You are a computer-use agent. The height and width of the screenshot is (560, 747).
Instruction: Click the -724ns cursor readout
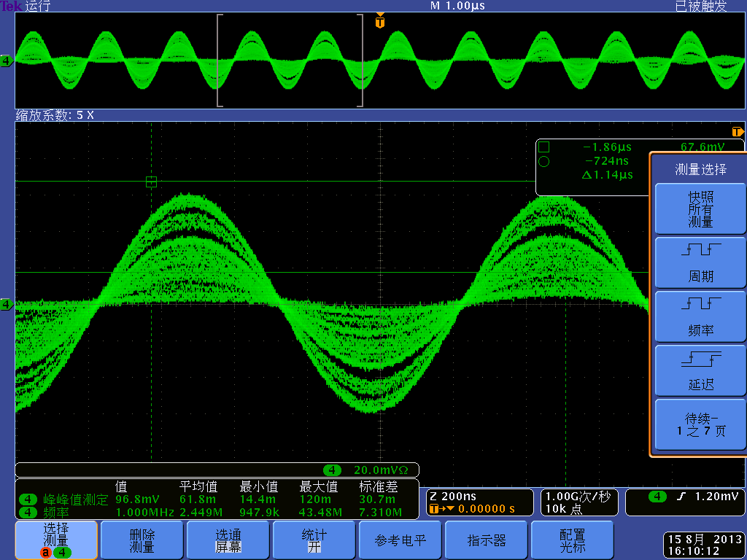pos(606,161)
